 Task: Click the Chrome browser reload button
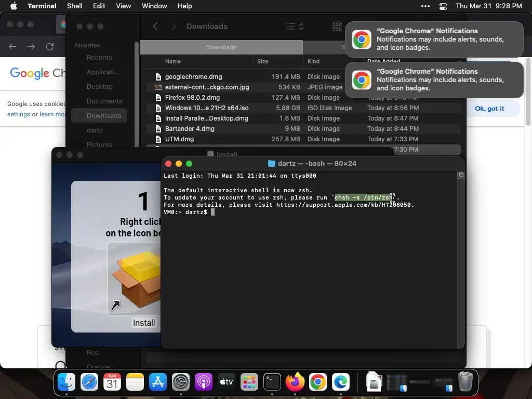point(50,46)
